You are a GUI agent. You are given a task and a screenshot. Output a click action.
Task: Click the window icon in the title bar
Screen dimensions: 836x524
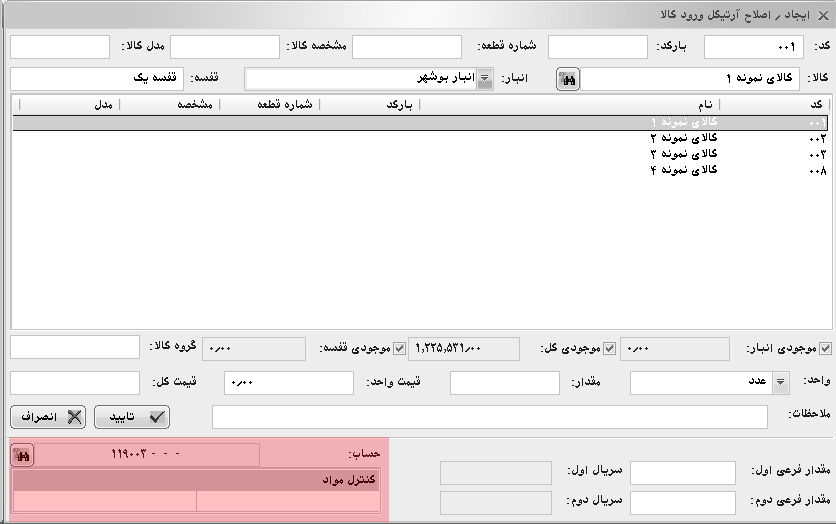point(821,13)
